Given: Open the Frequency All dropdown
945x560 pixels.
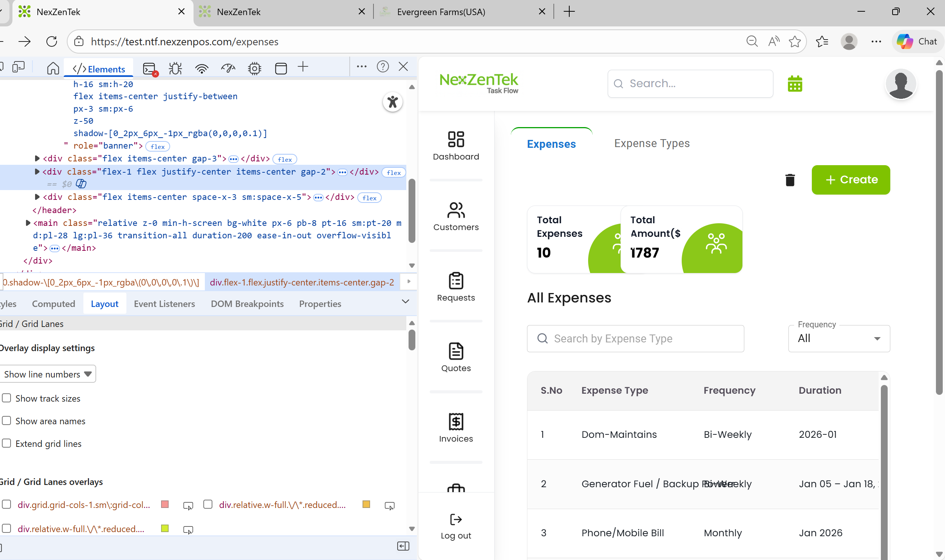Looking at the screenshot, I should click(x=839, y=339).
